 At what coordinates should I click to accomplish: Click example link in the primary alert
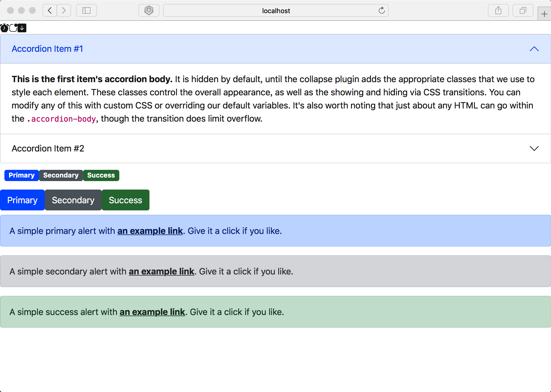[x=150, y=231]
